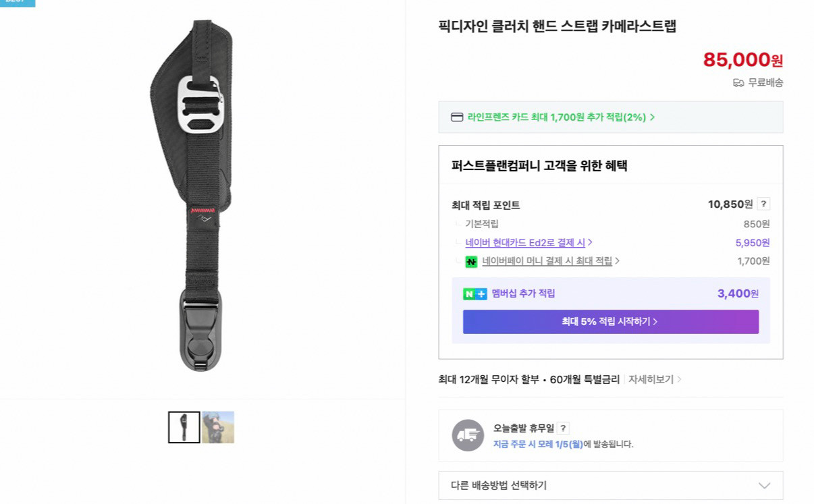Click the question mark beside 오늘출발 휴무일
The height and width of the screenshot is (504, 814).
[x=562, y=427]
